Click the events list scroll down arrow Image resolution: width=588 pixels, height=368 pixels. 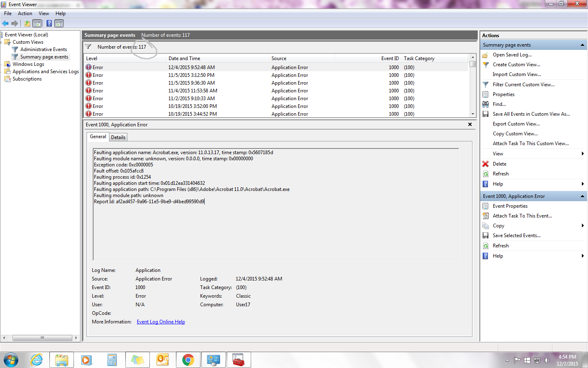click(472, 114)
